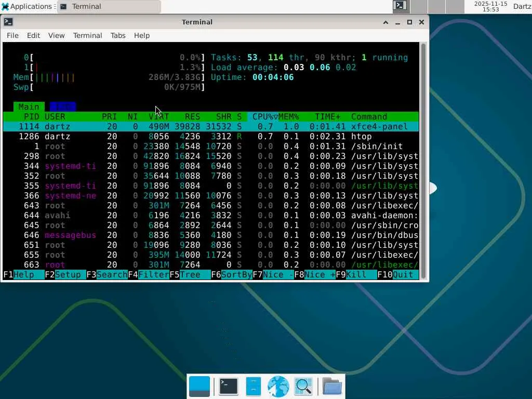Click F7 Nice - to lower niceness

pos(273,274)
